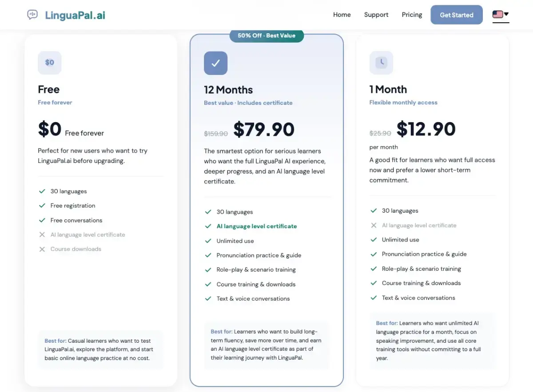The width and height of the screenshot is (533, 392).
Task: Click the US flag language icon
Action: click(497, 15)
